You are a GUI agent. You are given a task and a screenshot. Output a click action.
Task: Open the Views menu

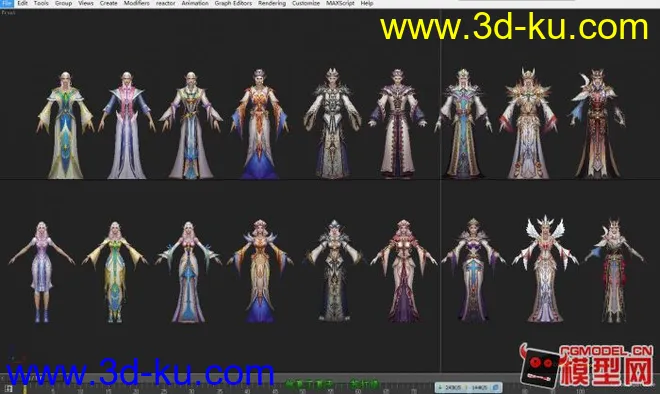[x=85, y=3]
